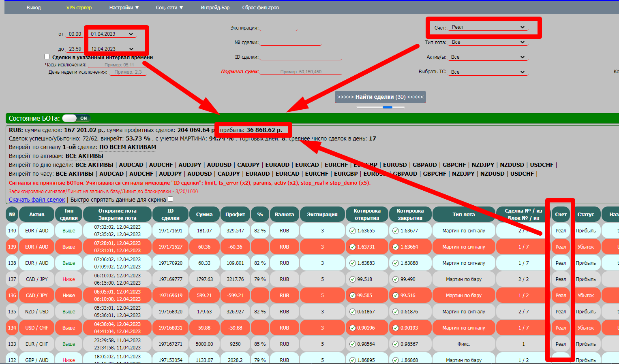
Task: Click deal ID cell 197171691
Action: [x=170, y=231]
